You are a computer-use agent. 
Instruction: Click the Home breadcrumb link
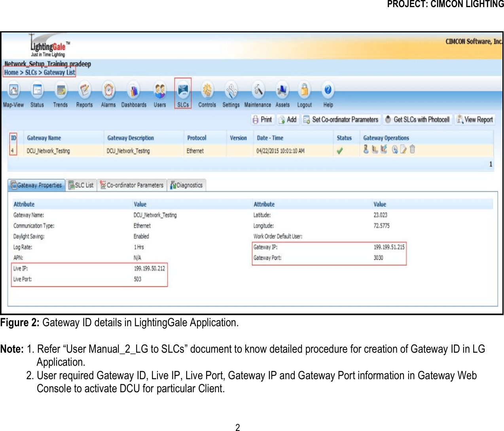[11, 72]
